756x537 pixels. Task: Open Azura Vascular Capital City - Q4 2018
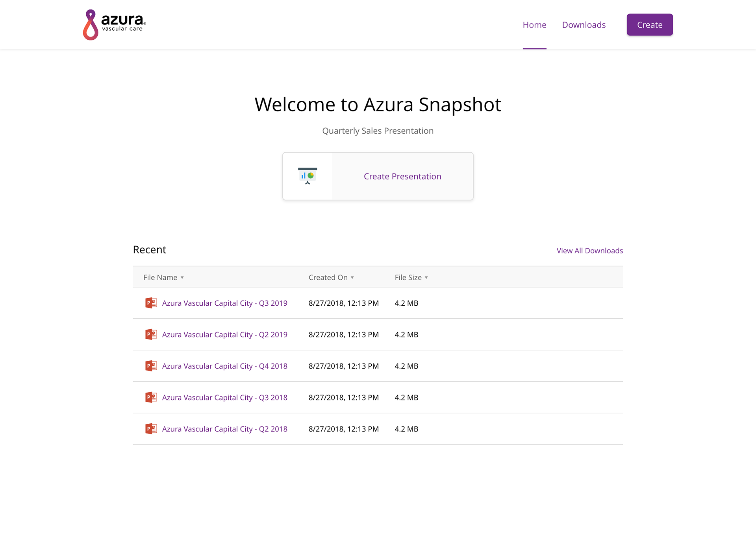(x=225, y=366)
